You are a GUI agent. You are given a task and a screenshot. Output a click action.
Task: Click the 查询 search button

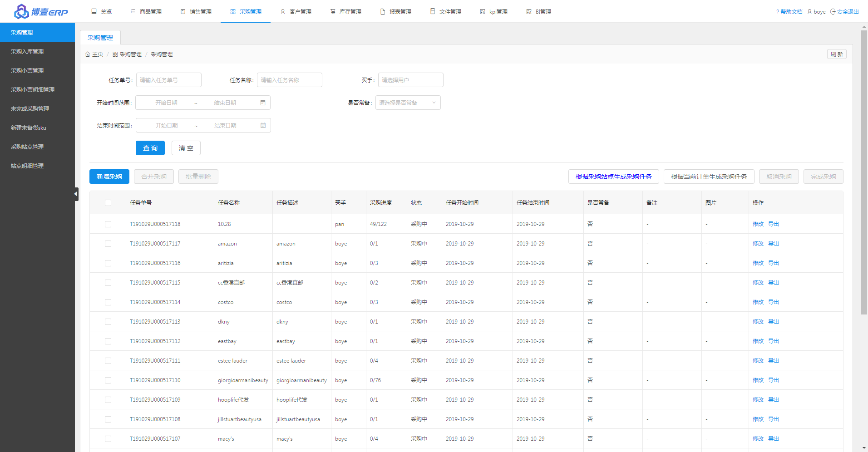click(x=150, y=148)
